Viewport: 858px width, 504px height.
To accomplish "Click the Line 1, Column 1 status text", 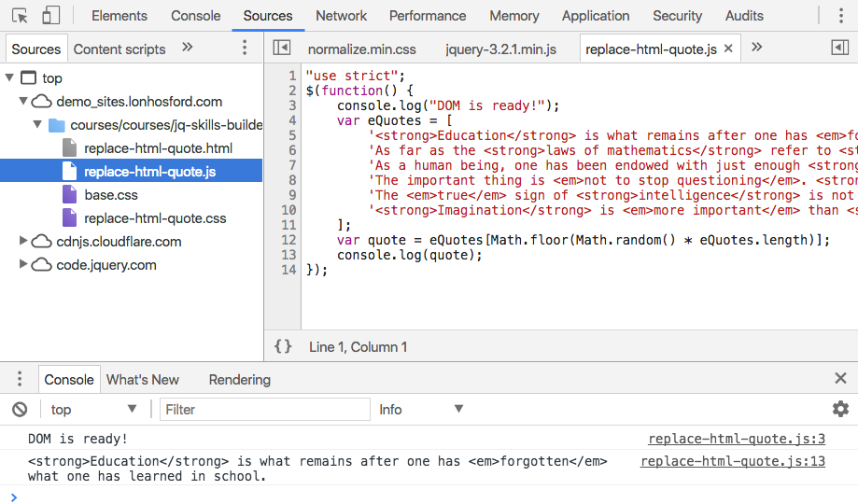I will pos(358,347).
